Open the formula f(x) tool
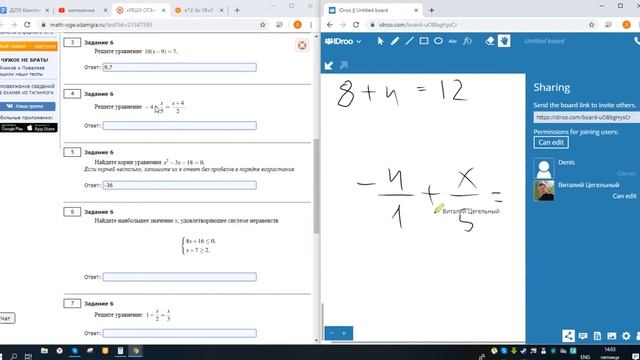 [467, 41]
